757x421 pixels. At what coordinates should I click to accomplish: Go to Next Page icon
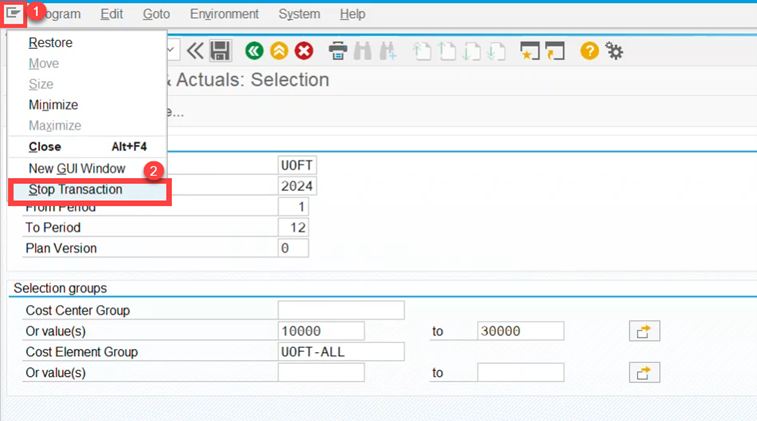[471, 51]
